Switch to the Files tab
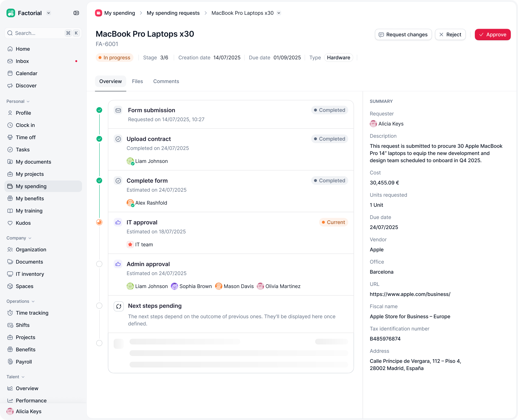The height and width of the screenshot is (420, 518). click(x=137, y=81)
